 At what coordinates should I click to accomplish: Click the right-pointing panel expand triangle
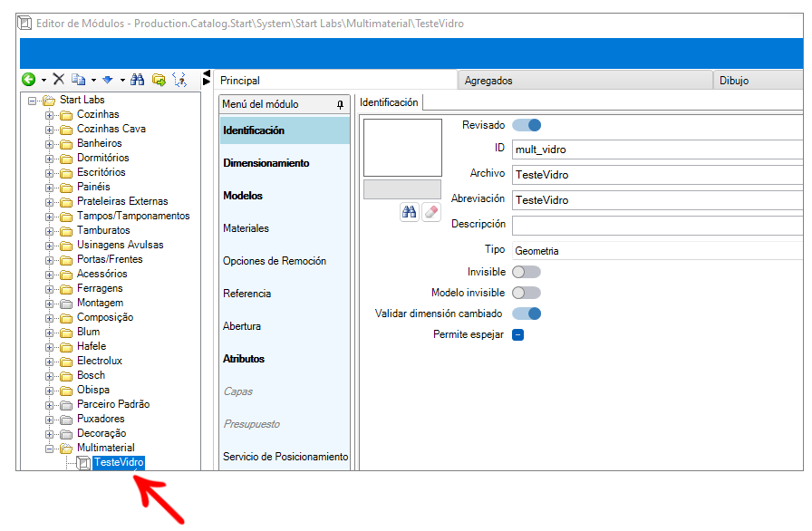[x=207, y=82]
